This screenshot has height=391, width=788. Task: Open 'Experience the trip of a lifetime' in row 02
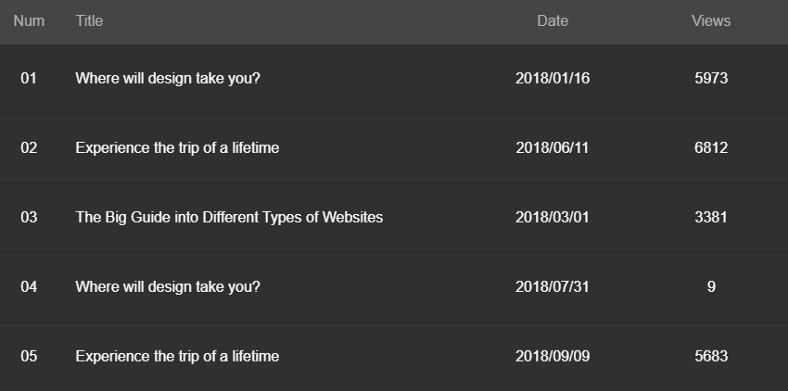coord(177,148)
